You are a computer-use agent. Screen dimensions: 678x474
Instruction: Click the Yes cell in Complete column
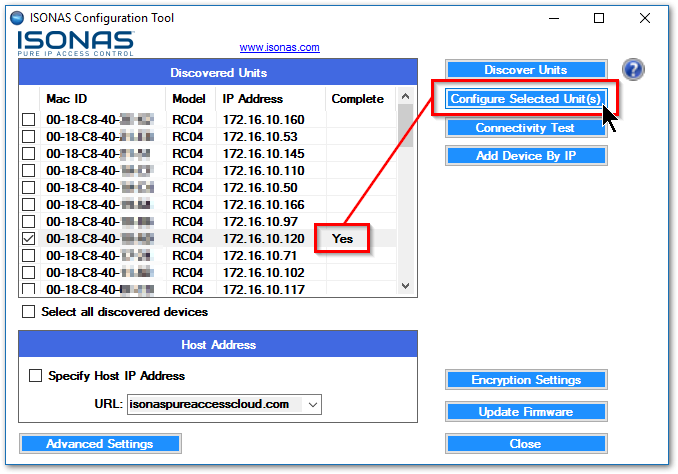pyautogui.click(x=342, y=238)
